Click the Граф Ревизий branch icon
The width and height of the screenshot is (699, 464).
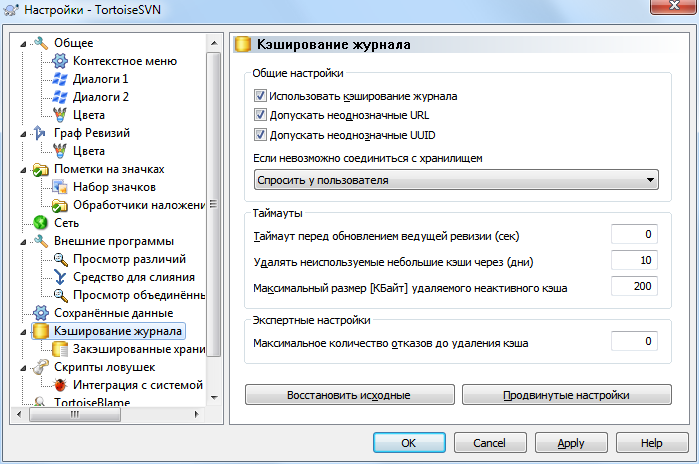tap(41, 133)
